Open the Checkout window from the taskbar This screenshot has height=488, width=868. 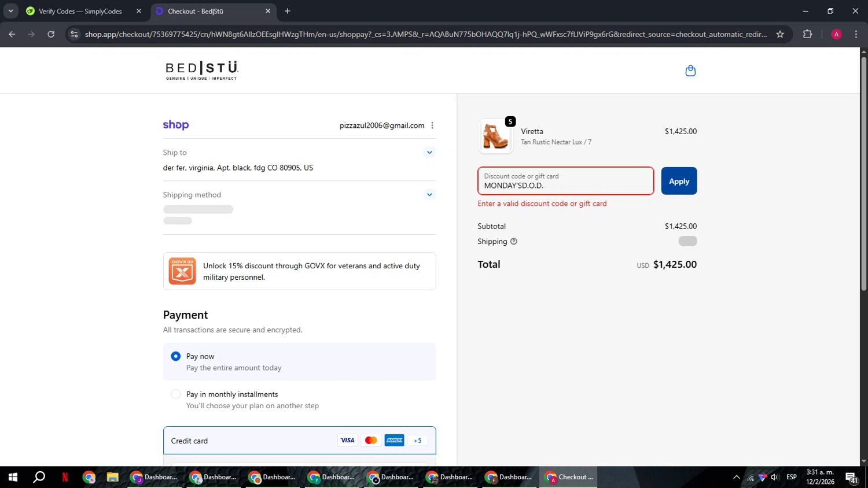click(569, 477)
